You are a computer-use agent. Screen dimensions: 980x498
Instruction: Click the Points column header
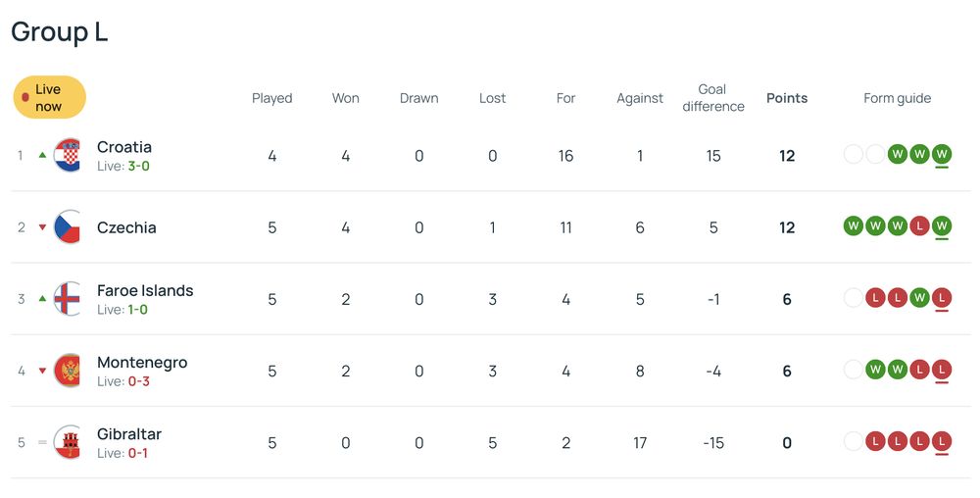[787, 98]
